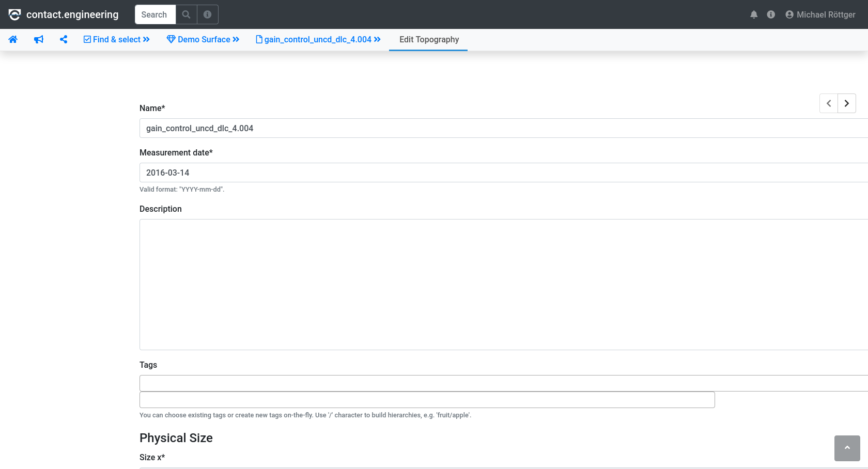Click the user account icon for Michael Röttger
This screenshot has height=469, width=868.
[x=789, y=14]
